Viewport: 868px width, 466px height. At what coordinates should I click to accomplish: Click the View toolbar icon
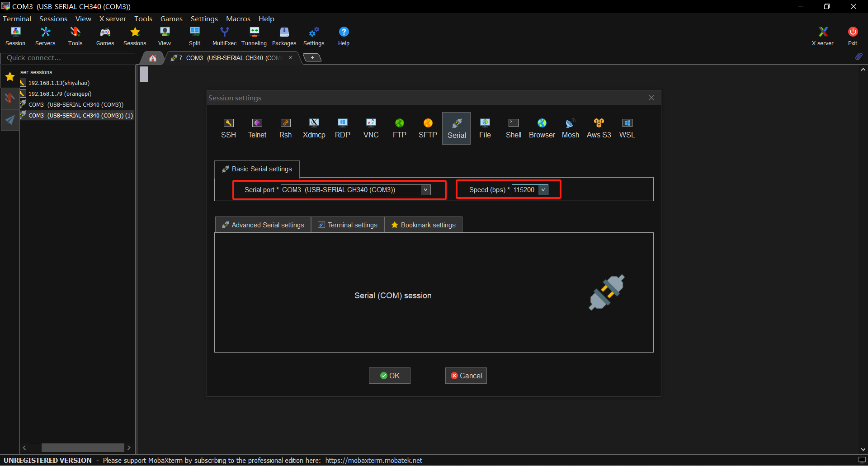[165, 36]
